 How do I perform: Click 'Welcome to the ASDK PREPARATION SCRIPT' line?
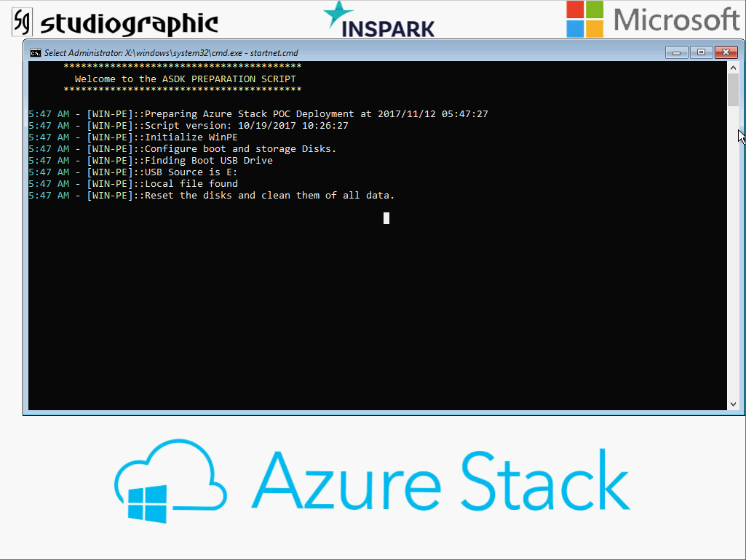click(185, 79)
